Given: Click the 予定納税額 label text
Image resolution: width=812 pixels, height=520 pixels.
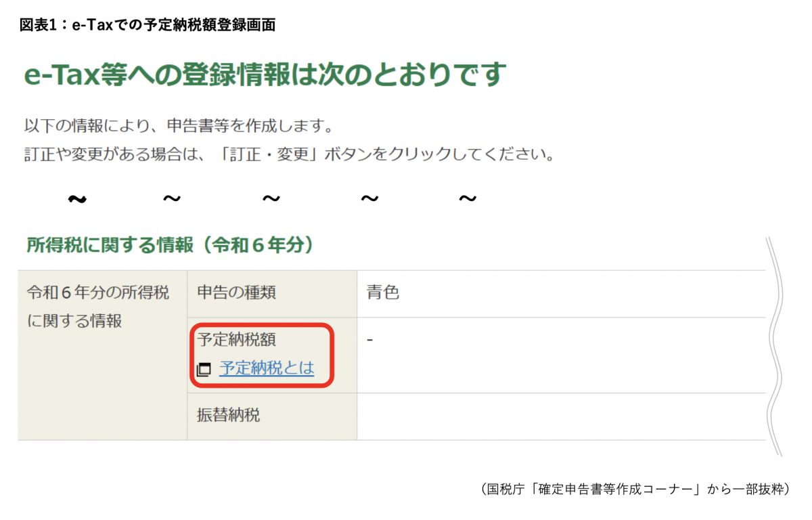Looking at the screenshot, I should pyautogui.click(x=236, y=339).
